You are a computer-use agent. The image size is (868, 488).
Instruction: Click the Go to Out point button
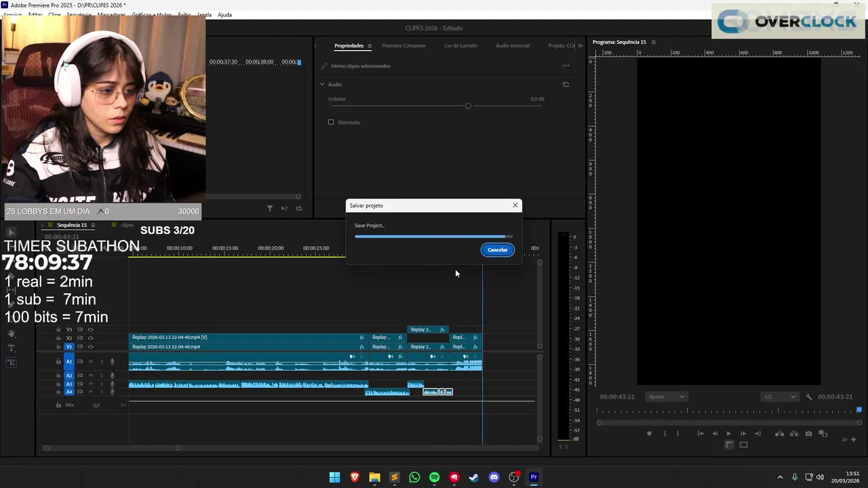pos(757,434)
